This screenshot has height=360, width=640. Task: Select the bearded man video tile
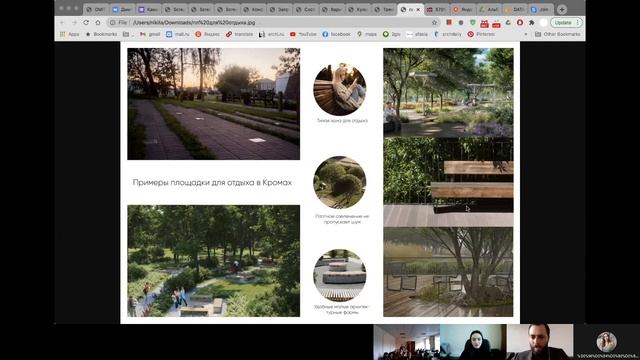coord(540,342)
